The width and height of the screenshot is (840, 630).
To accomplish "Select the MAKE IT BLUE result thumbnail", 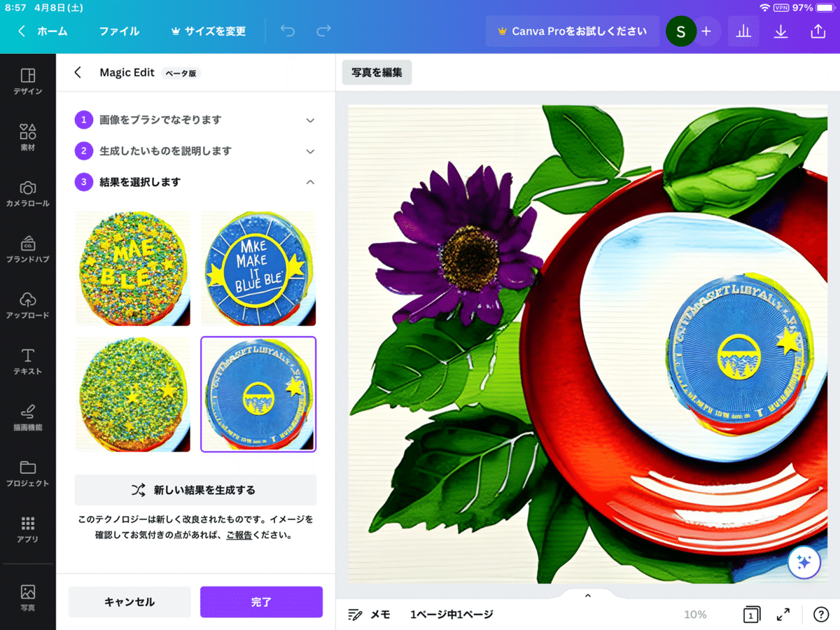I will (x=258, y=269).
